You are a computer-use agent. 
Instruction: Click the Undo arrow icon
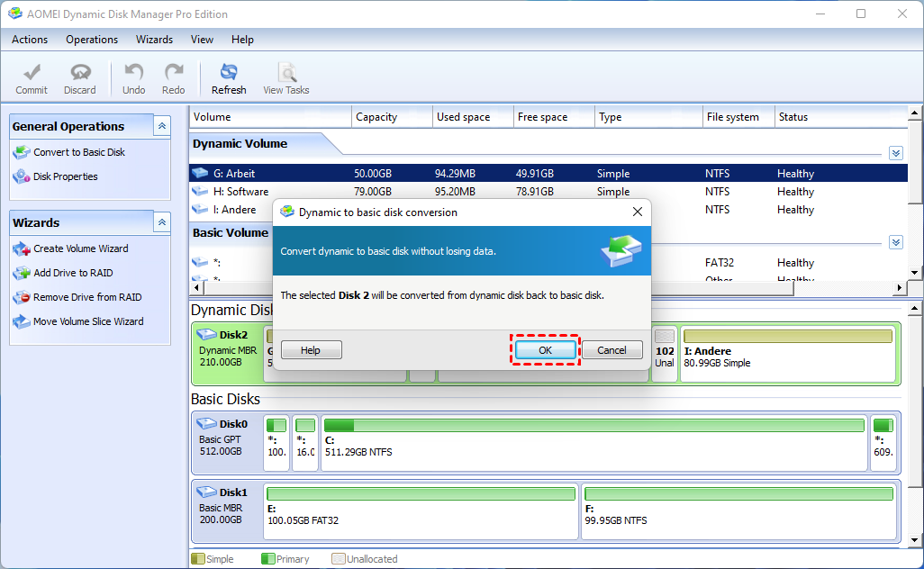point(134,72)
